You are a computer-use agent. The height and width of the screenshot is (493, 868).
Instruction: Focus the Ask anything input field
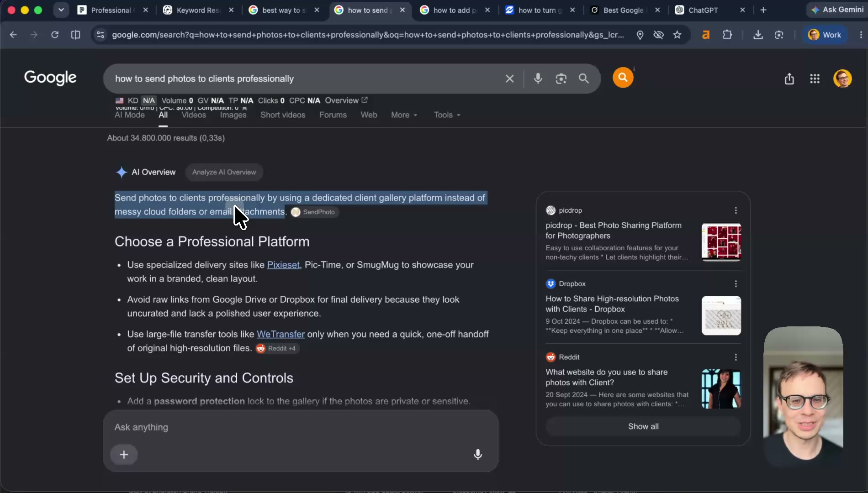pyautogui.click(x=301, y=427)
